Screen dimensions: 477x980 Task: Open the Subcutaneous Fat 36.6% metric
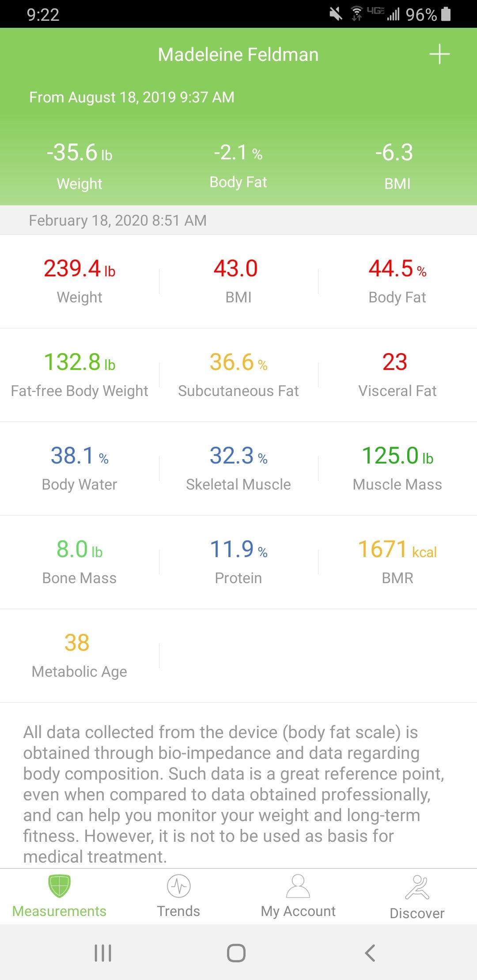click(238, 375)
